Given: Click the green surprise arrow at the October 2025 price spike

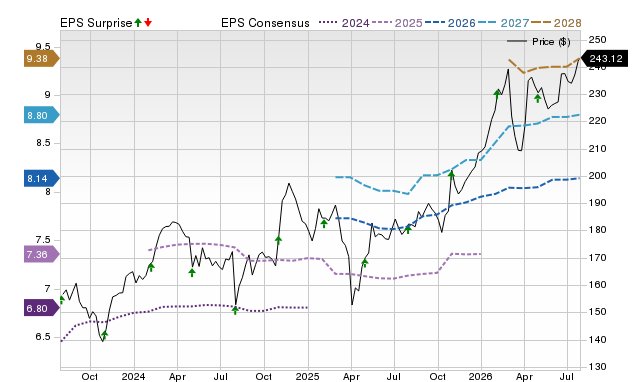Looking at the screenshot, I should tap(451, 175).
